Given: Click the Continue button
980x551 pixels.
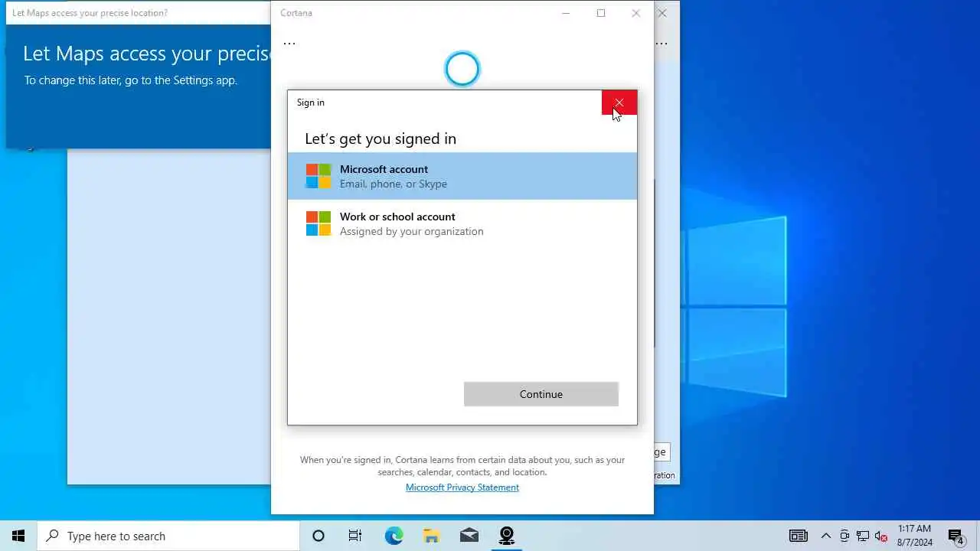Looking at the screenshot, I should (x=541, y=394).
